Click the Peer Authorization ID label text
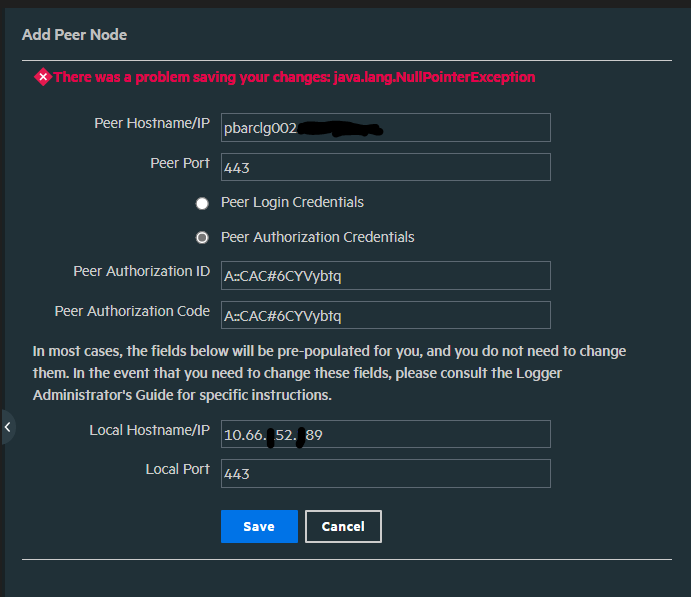Image resolution: width=691 pixels, height=597 pixels. (x=142, y=272)
